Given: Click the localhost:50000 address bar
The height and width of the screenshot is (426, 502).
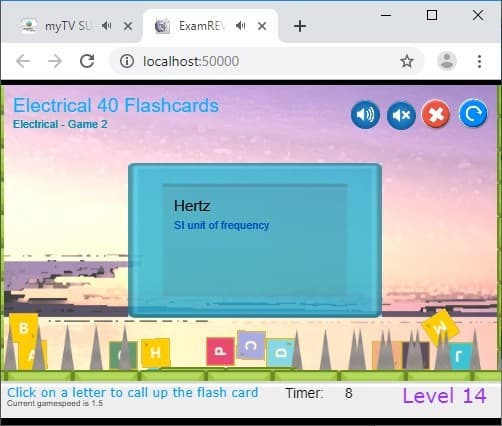Looking at the screenshot, I should 267,61.
